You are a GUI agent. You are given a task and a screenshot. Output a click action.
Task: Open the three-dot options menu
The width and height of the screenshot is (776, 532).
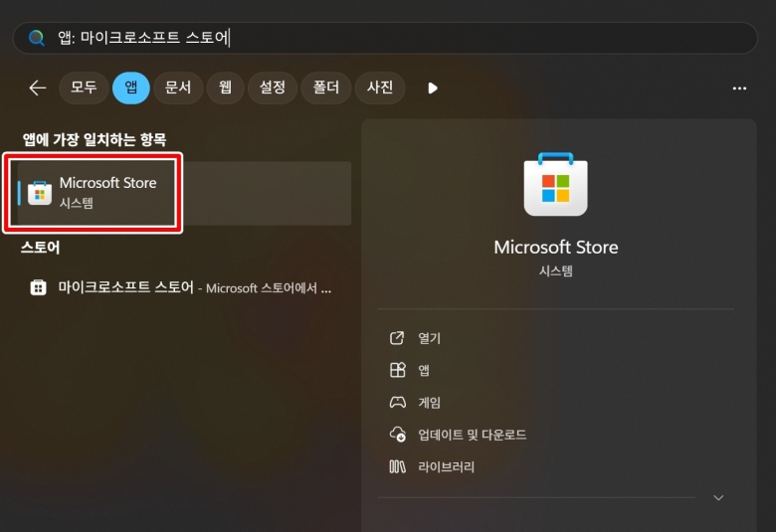pos(739,89)
